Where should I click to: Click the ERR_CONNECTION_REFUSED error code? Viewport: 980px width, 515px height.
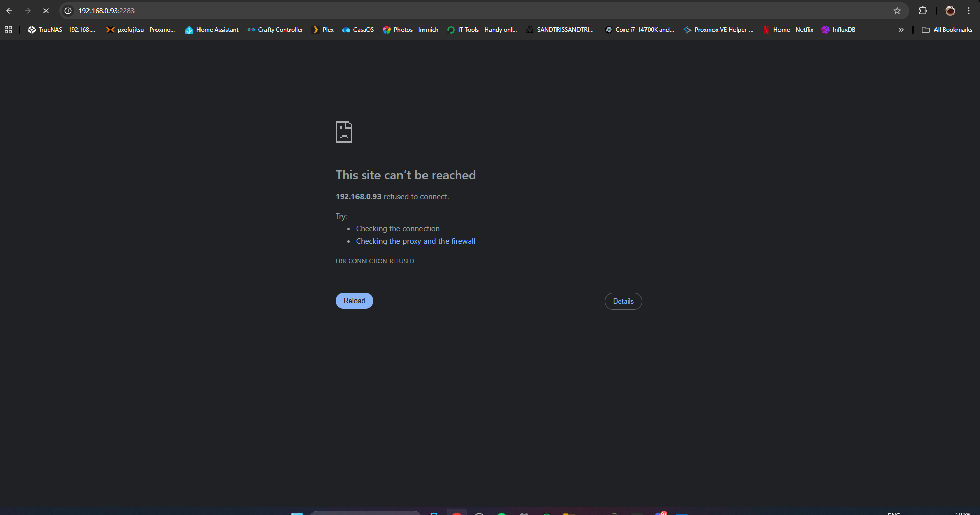click(x=375, y=261)
